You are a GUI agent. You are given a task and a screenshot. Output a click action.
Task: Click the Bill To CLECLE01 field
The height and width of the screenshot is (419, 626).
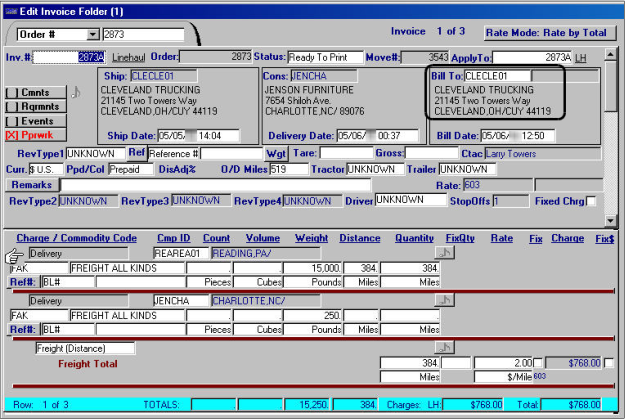tap(498, 76)
